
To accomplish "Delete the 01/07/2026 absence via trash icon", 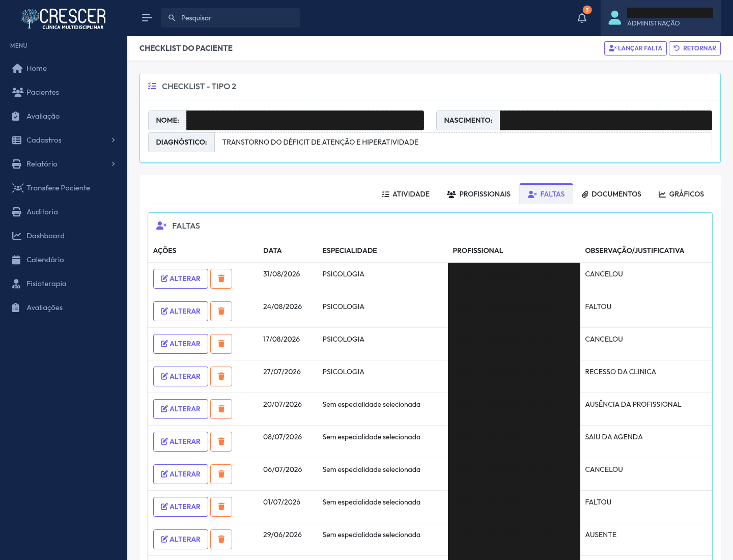I will tap(221, 507).
